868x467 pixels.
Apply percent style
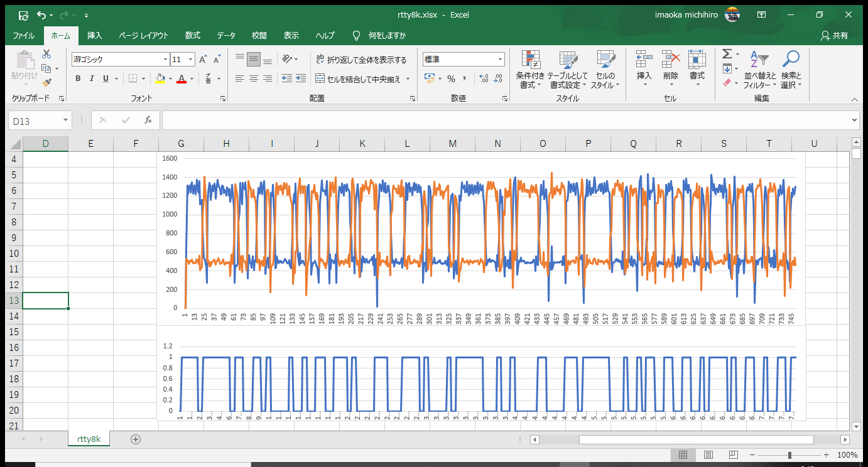[450, 78]
